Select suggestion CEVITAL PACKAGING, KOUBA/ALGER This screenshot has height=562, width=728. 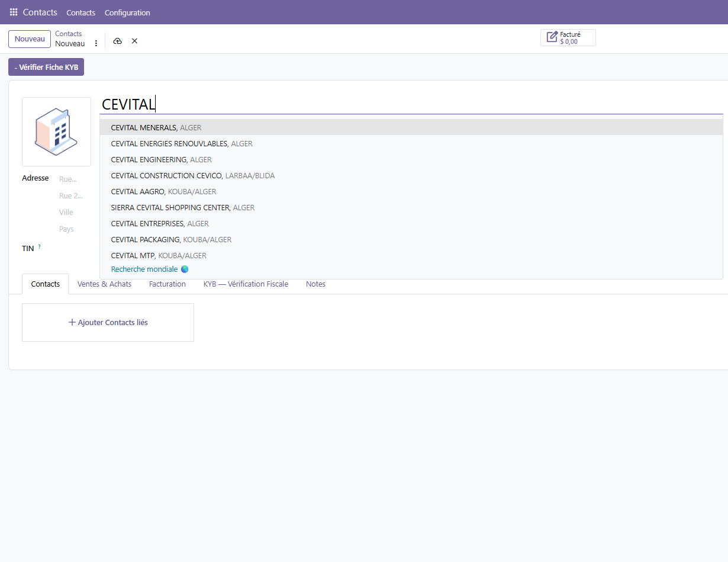411,239
